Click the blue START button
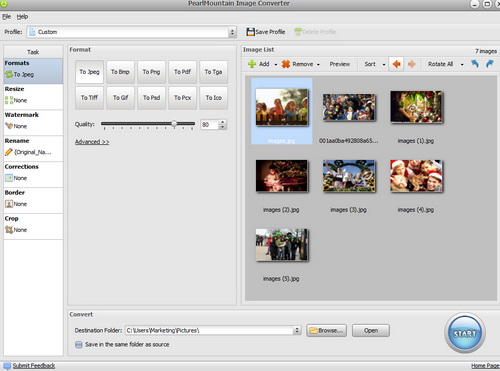Image resolution: width=500 pixels, height=371 pixels. (465, 333)
